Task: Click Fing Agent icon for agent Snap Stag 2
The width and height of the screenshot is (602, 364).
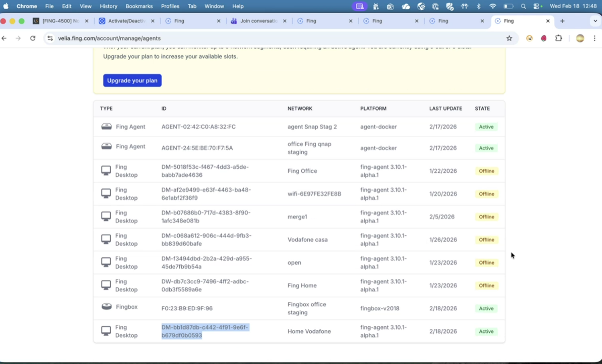Action: click(x=106, y=127)
